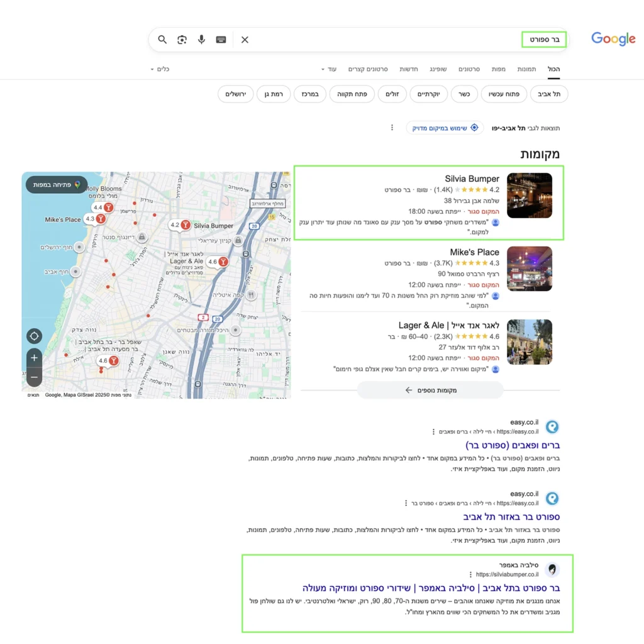Clear the search query with X
Image resolution: width=644 pixels, height=644 pixels.
[245, 40]
